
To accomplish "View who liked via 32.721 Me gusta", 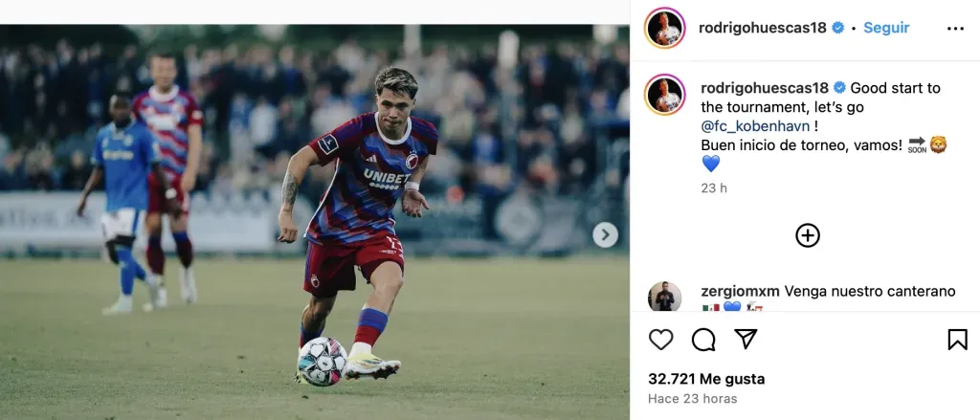I will [x=706, y=379].
